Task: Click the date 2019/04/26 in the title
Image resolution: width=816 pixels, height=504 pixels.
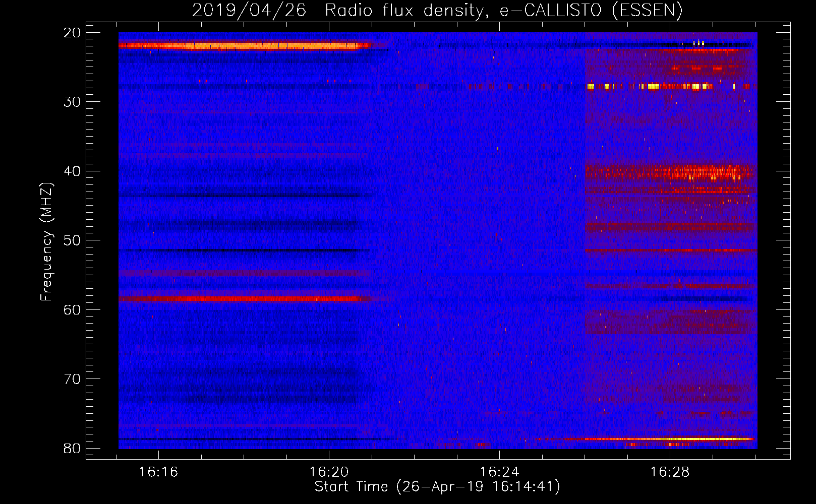Action: point(249,11)
